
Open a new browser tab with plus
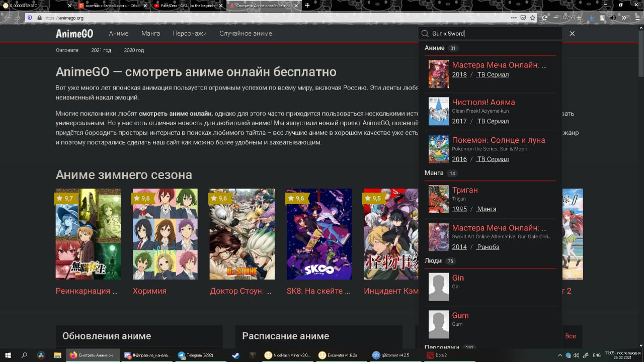(307, 6)
